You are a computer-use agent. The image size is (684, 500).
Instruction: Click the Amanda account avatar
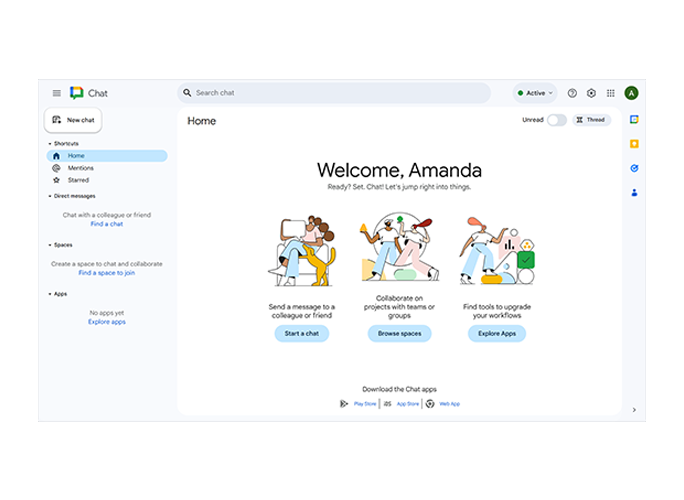[631, 93]
